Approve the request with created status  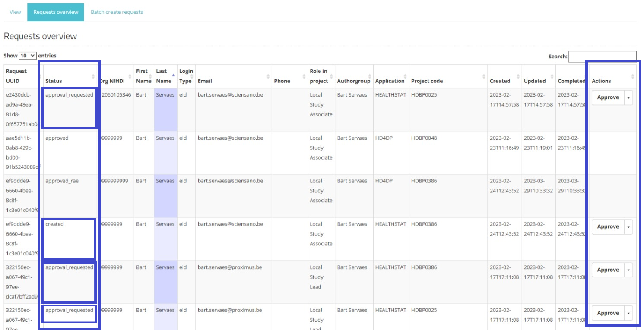pos(608,227)
